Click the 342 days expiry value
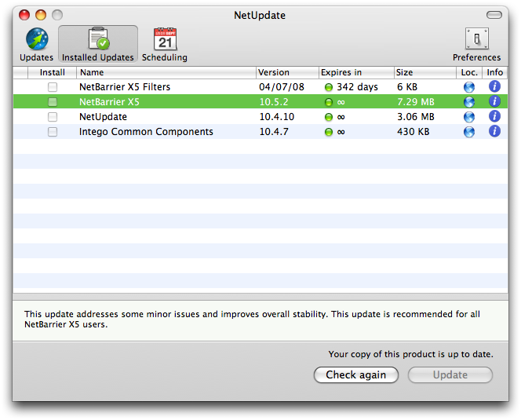The width and height of the screenshot is (521, 420). tap(358, 87)
